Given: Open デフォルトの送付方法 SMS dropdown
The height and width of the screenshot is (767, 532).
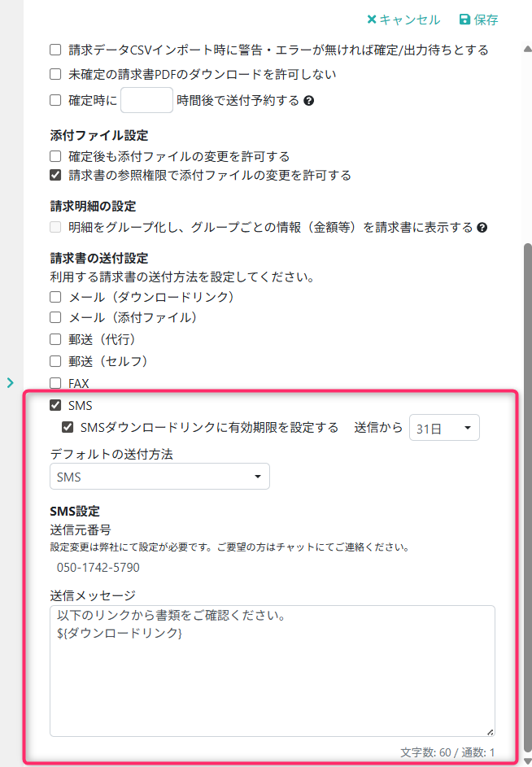Looking at the screenshot, I should click(x=159, y=477).
